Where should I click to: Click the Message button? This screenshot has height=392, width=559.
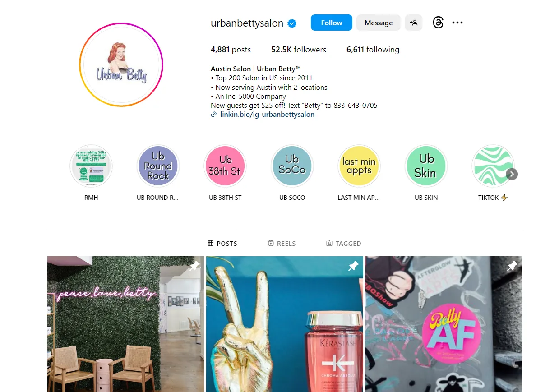click(x=379, y=23)
